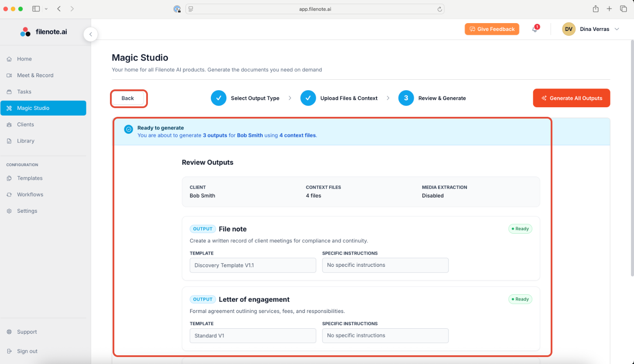Click the "Bob Smith" client value in summary
Image resolution: width=634 pixels, height=364 pixels.
click(x=202, y=196)
